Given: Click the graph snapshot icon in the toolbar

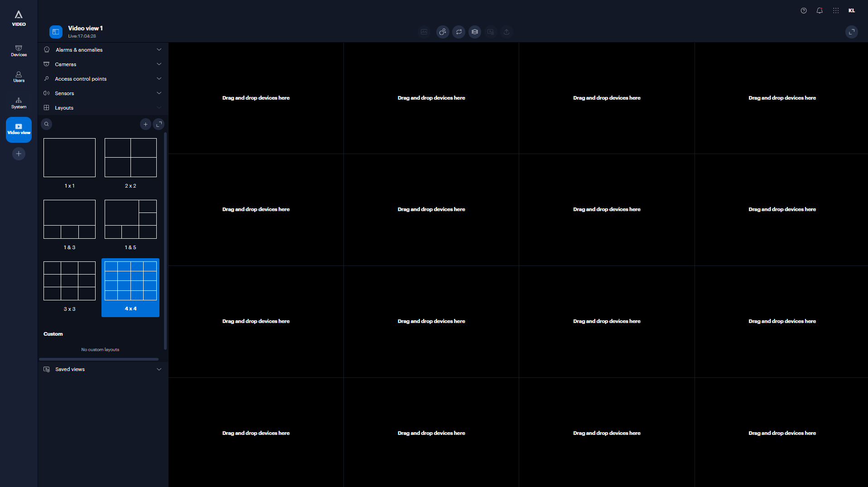Looking at the screenshot, I should coord(424,32).
